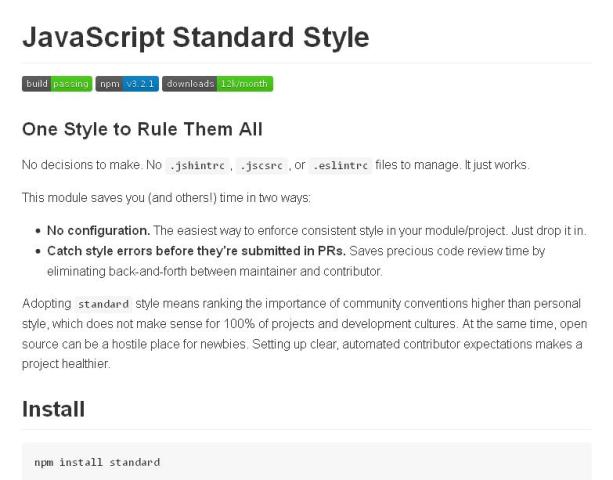The width and height of the screenshot is (613, 480).
Task: Click the build passing badge
Action: coord(56,84)
